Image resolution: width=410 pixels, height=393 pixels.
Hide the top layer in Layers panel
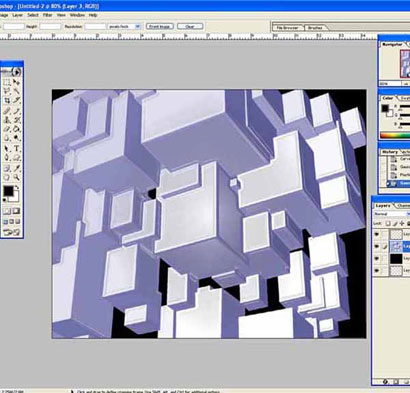click(x=377, y=234)
